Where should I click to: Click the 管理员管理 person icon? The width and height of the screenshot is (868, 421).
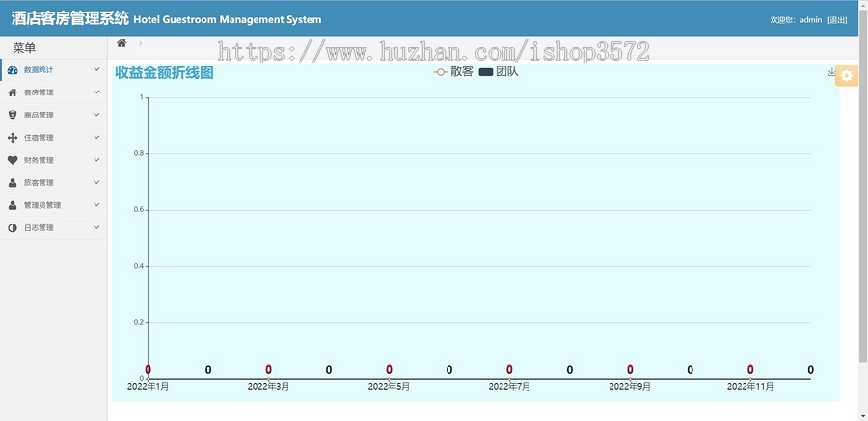tap(13, 205)
